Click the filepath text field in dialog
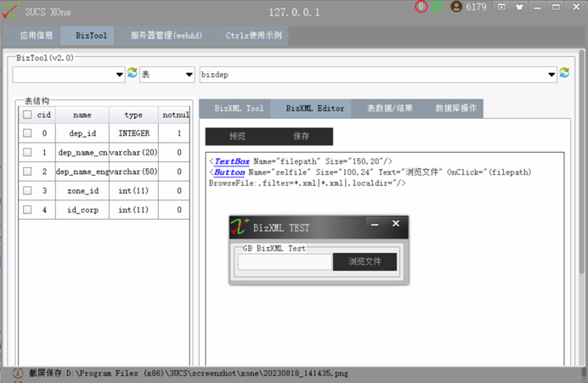 click(285, 262)
